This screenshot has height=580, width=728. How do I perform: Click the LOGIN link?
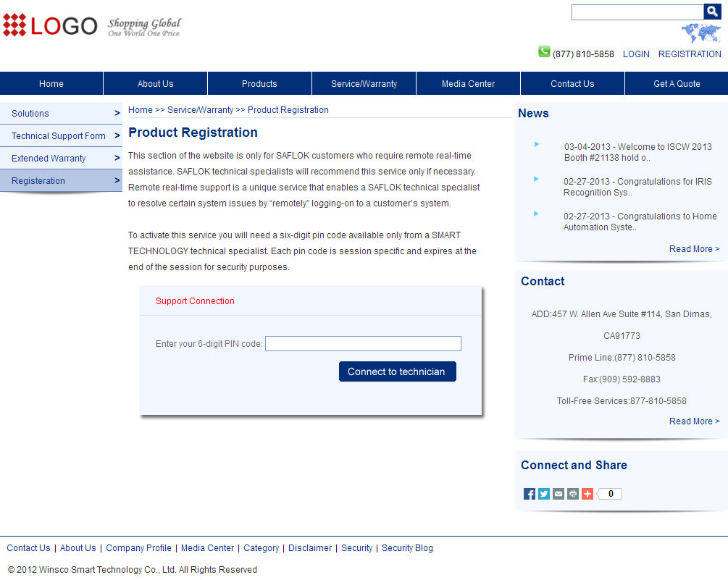coord(636,54)
